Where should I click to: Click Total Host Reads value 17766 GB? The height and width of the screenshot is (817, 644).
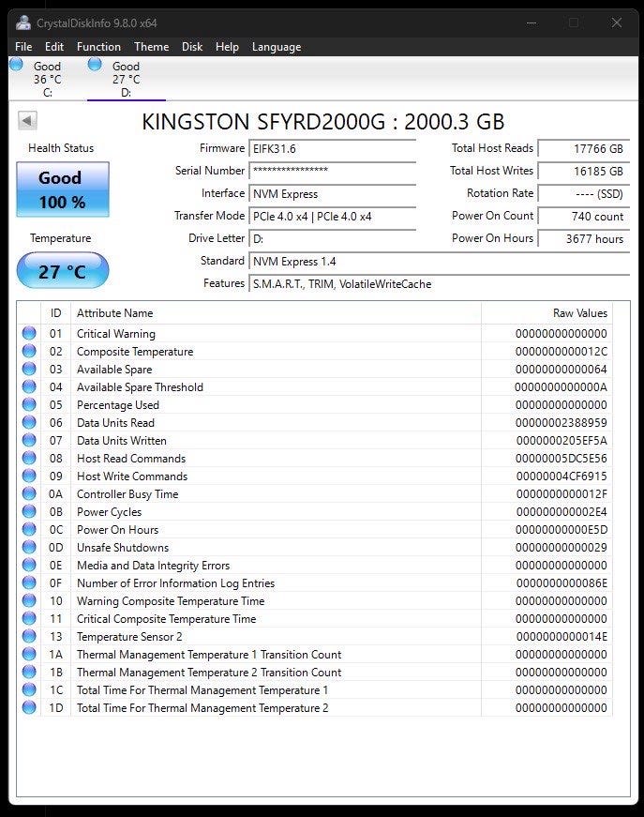[x=584, y=148]
